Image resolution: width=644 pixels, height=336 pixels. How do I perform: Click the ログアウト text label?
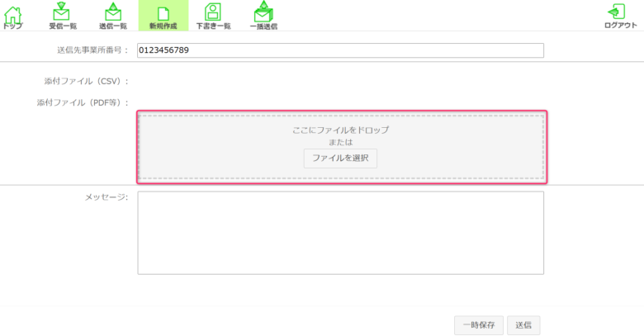tap(621, 26)
